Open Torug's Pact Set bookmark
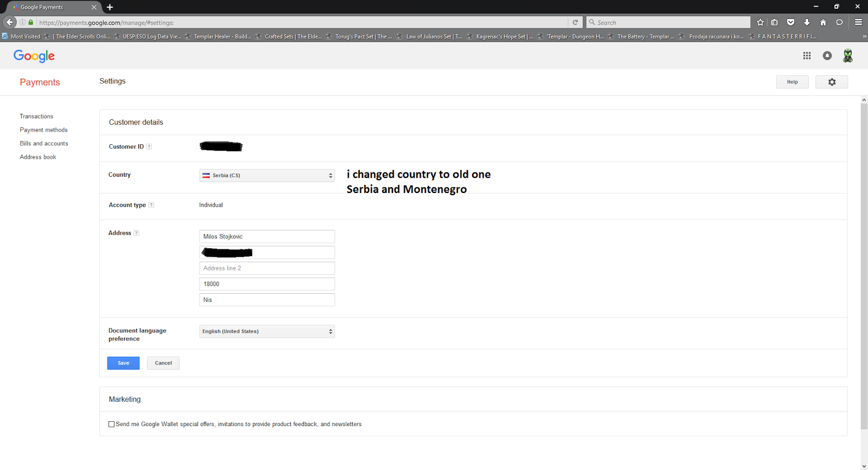Viewport: 868px width, 470px height. (x=359, y=36)
